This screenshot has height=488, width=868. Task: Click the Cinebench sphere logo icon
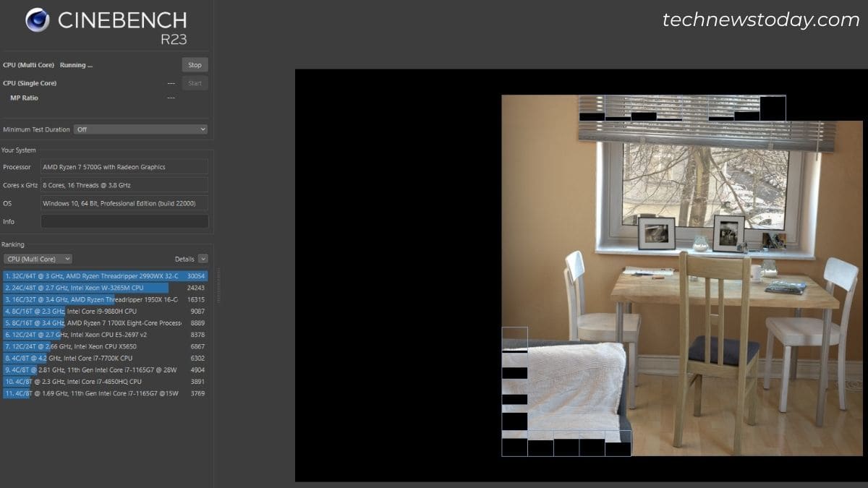37,20
